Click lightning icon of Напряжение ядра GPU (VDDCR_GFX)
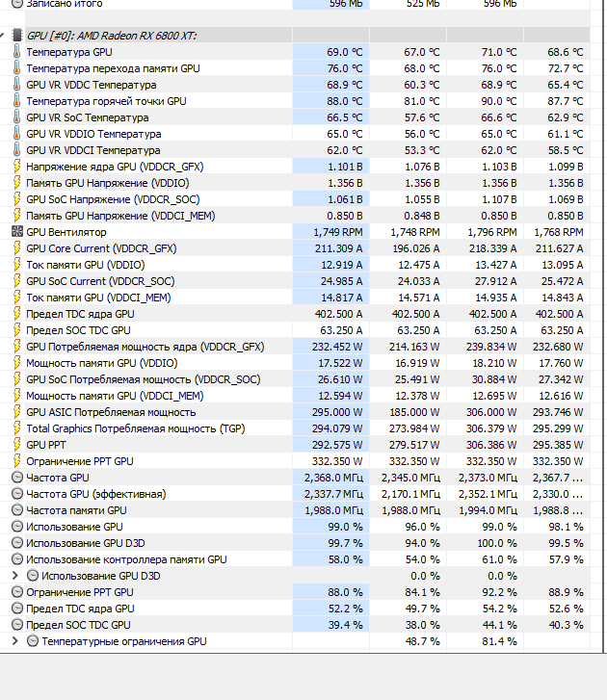The height and width of the screenshot is (700, 607). (x=17, y=167)
